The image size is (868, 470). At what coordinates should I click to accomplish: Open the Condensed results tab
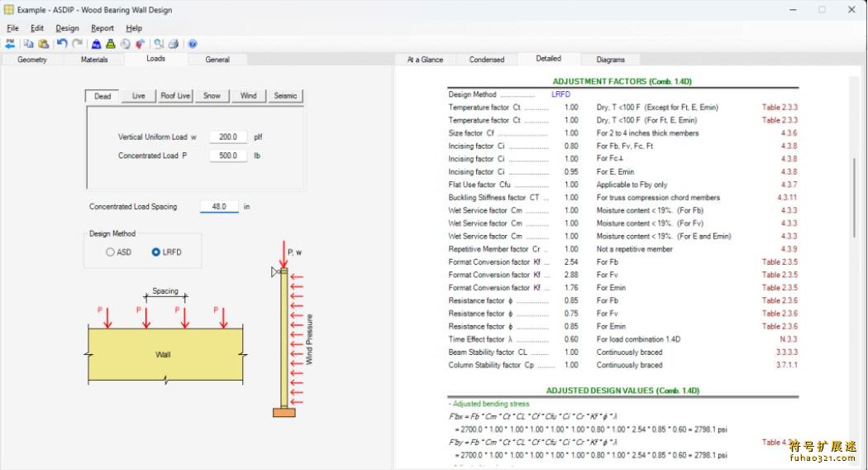coord(487,60)
